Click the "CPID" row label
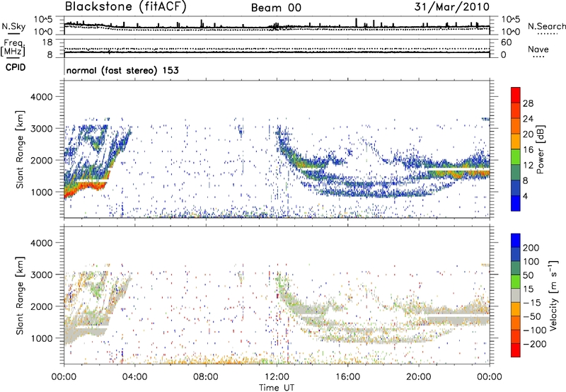The height and width of the screenshot is (392, 566). (x=16, y=67)
